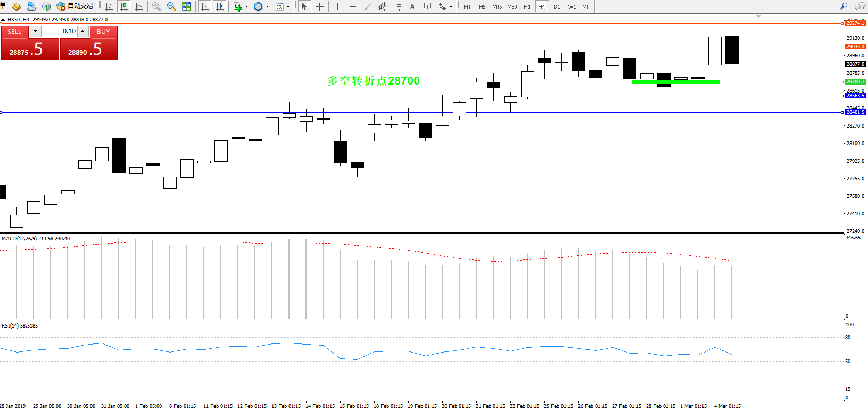Switch to the M15 timeframe
The width and height of the screenshot is (868, 411).
click(x=497, y=6)
